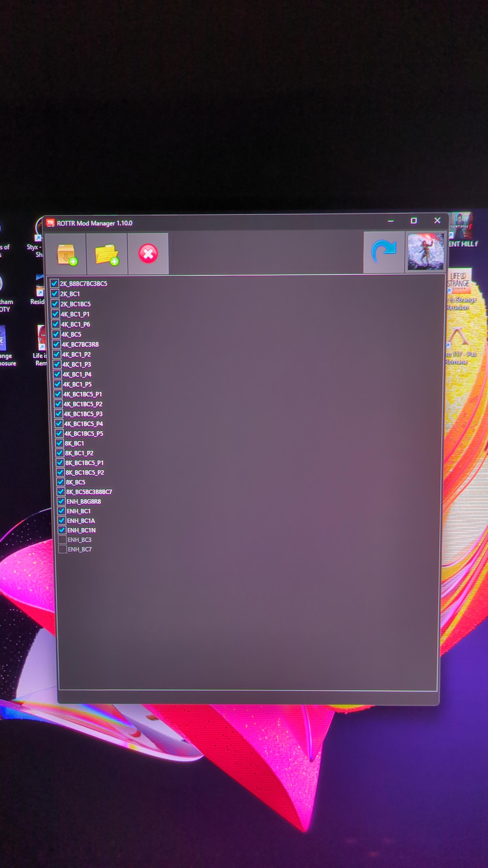Select the 8K_BC1 list entry text

click(74, 443)
